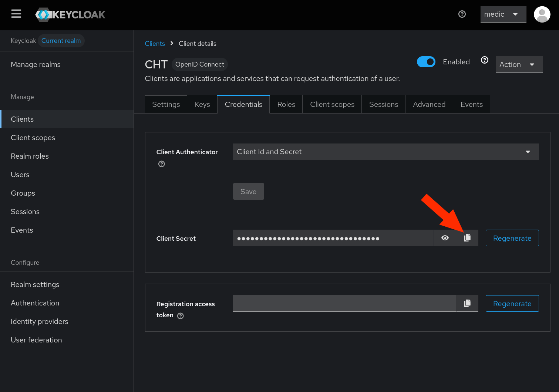Click the Save button
Image resolution: width=559 pixels, height=392 pixels.
tap(249, 192)
